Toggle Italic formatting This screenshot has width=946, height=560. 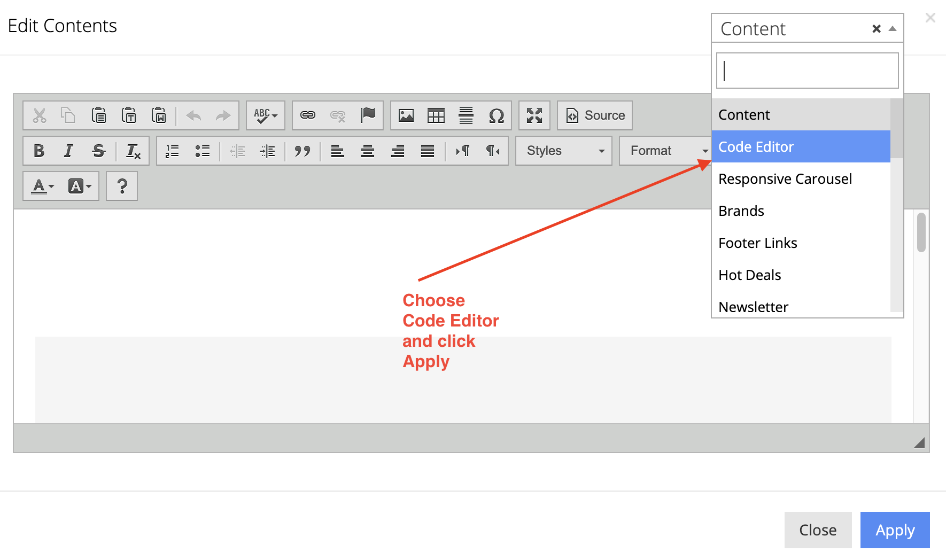pos(68,151)
